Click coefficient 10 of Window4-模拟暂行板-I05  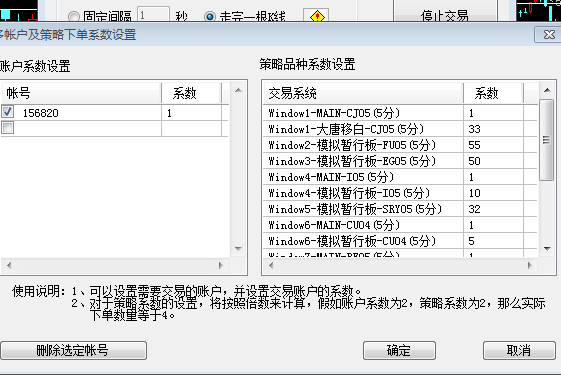pos(493,193)
